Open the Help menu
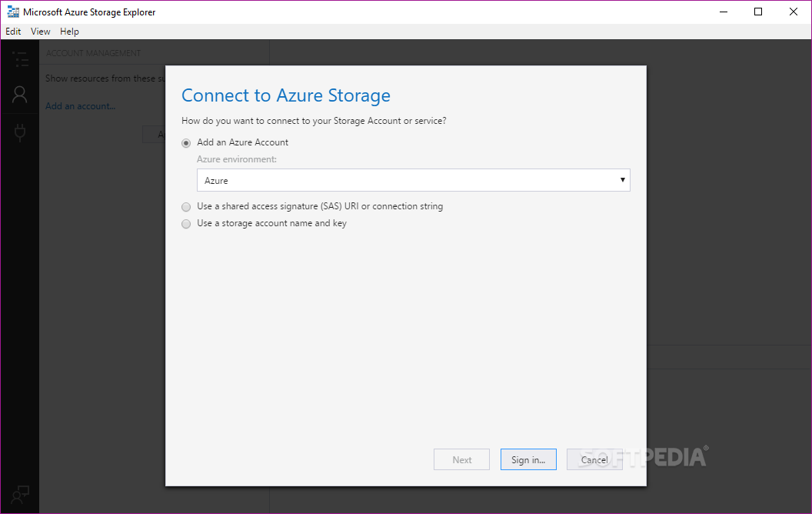Image resolution: width=812 pixels, height=514 pixels. tap(69, 32)
